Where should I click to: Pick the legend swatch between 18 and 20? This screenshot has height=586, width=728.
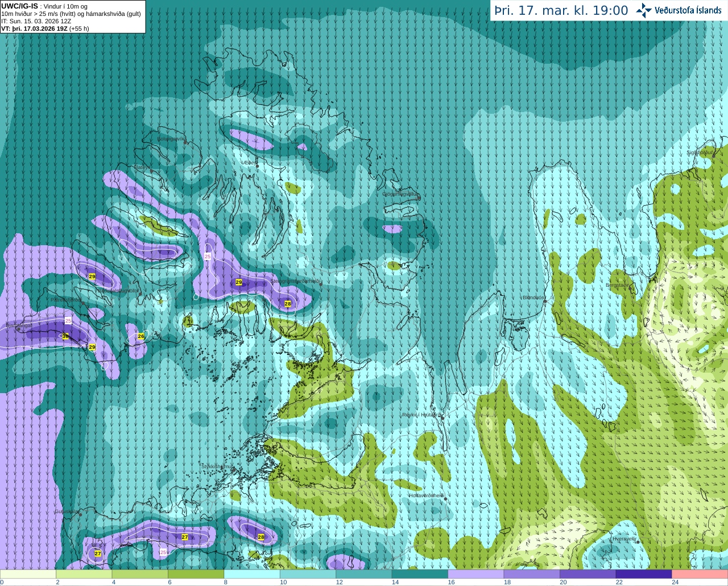[x=532, y=574]
